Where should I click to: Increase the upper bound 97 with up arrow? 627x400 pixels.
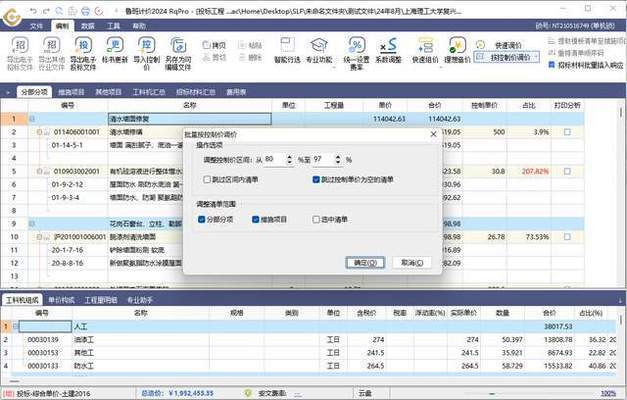coord(338,157)
